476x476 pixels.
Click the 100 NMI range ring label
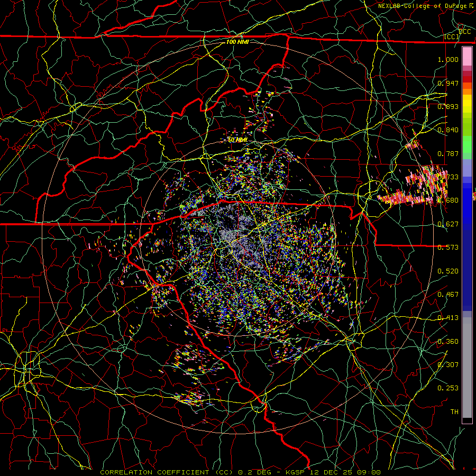tap(237, 42)
